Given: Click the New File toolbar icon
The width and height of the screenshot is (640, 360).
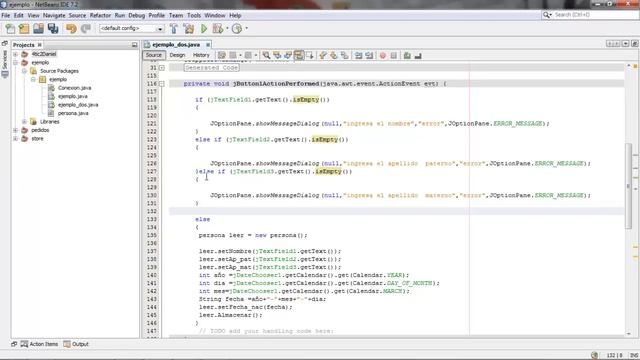Looking at the screenshot, I should point(10,29).
